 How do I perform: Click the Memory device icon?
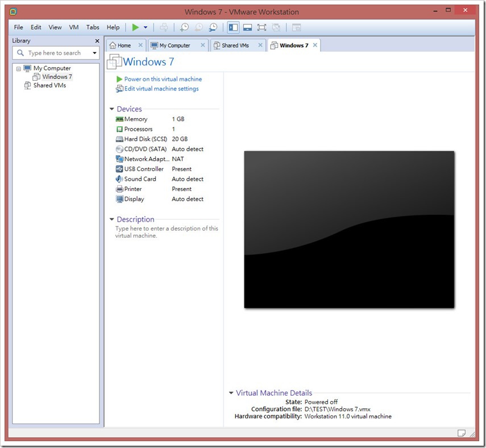119,119
